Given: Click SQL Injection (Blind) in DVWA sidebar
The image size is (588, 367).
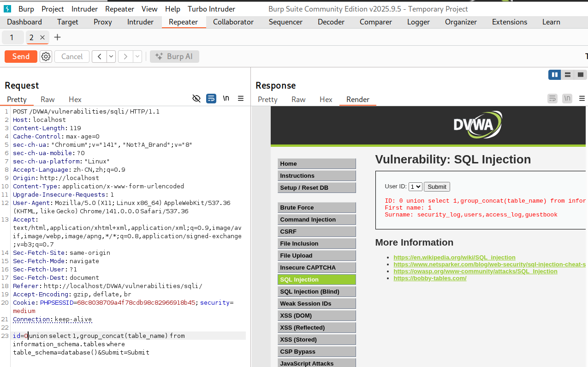Looking at the screenshot, I should pos(317,291).
